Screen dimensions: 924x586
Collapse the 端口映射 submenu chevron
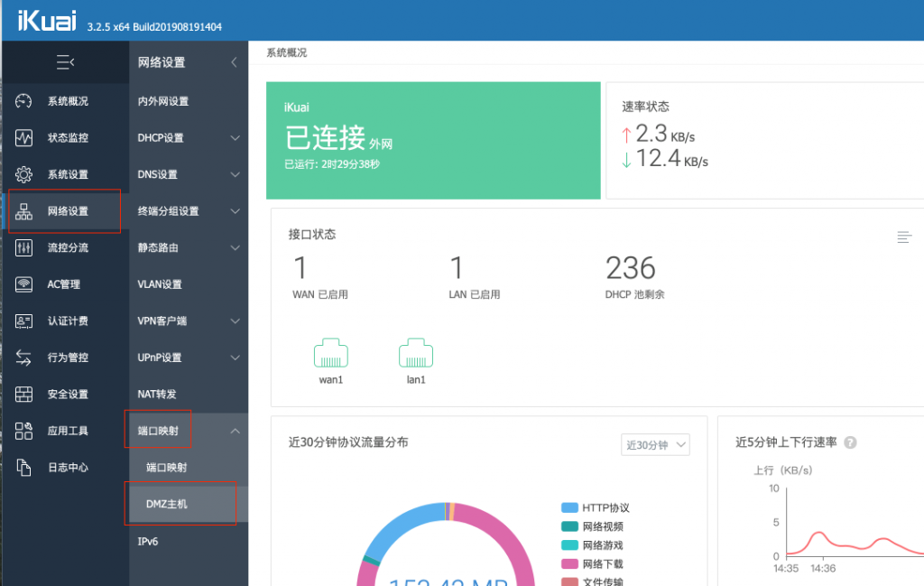tap(236, 431)
